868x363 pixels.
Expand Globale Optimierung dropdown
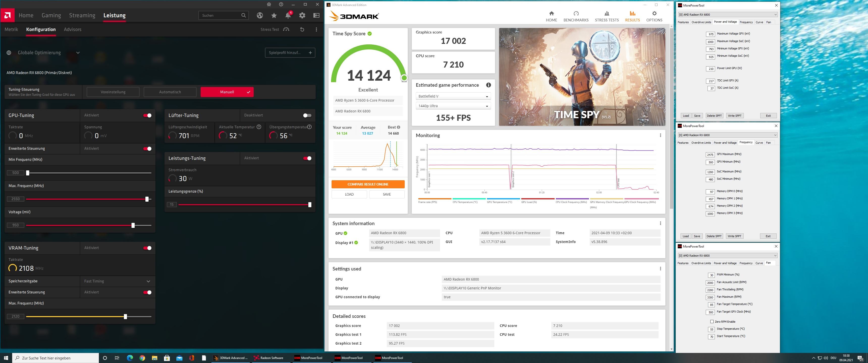[x=78, y=53]
